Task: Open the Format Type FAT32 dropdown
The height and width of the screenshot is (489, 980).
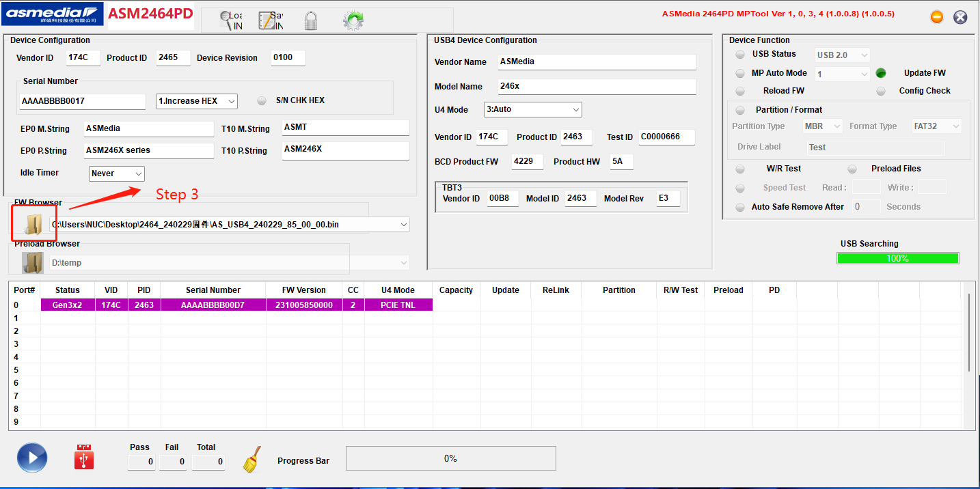Action: click(x=937, y=126)
